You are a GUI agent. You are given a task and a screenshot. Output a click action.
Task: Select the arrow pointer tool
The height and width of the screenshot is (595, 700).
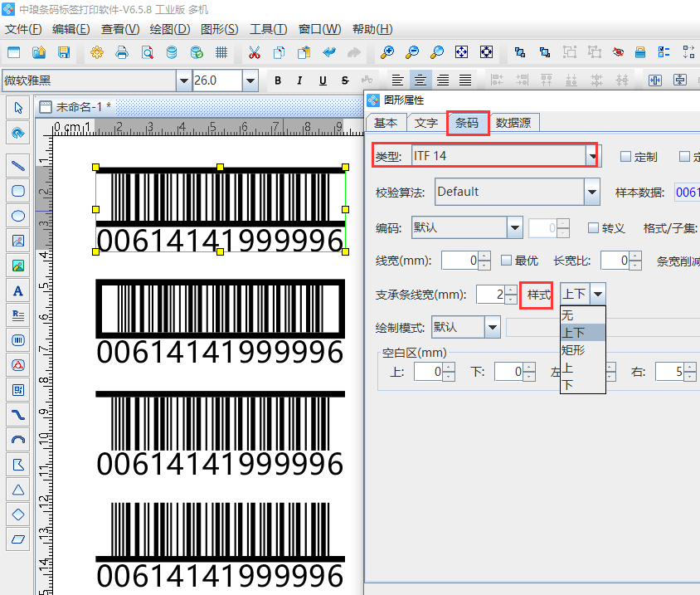(18, 108)
